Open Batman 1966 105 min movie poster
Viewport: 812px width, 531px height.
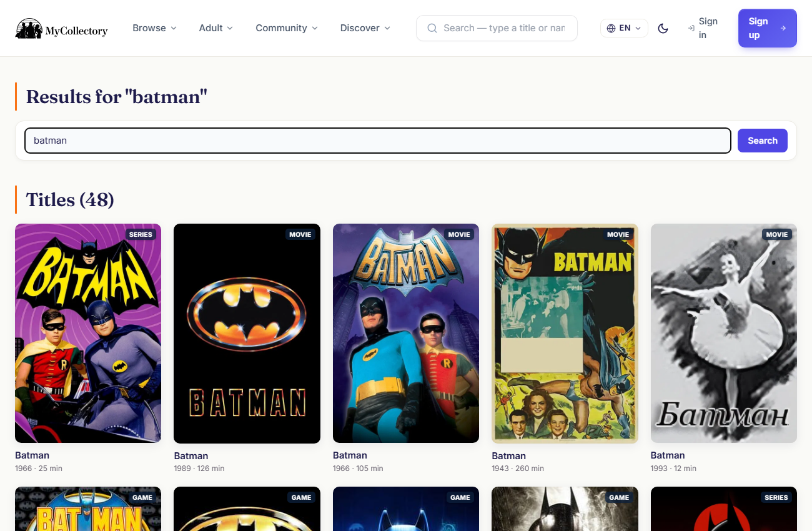coord(406,334)
